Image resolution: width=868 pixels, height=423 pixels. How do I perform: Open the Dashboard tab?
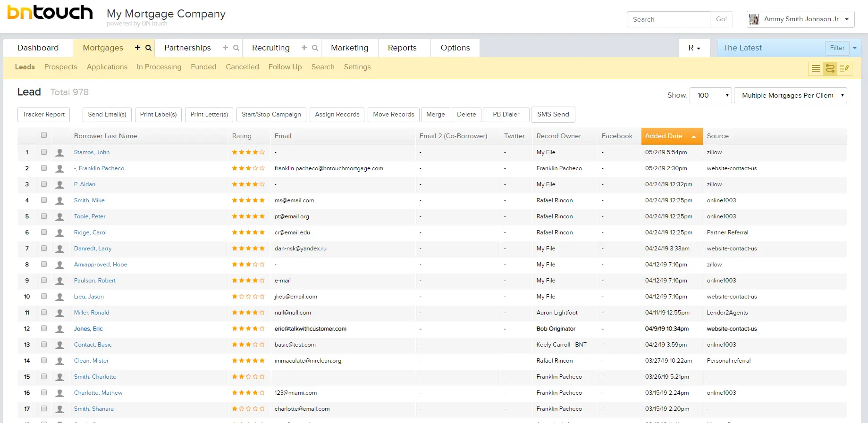pyautogui.click(x=38, y=48)
